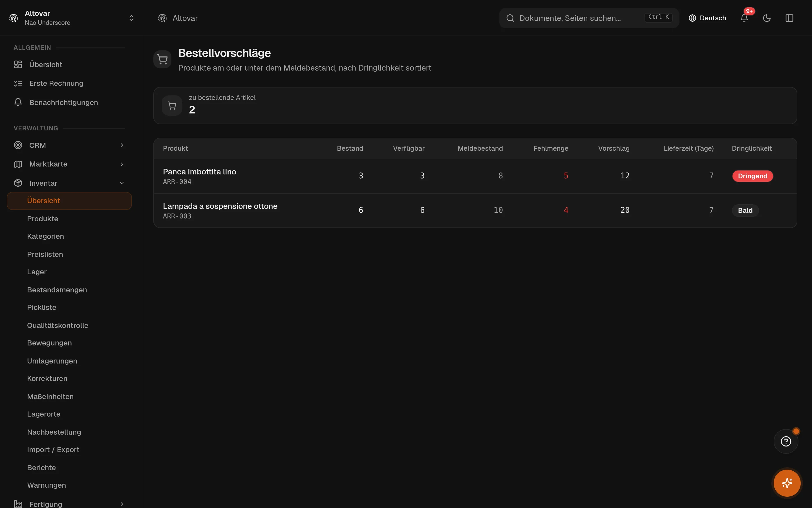Select the Lampada a sospensione ottone product
This screenshot has height=508, width=812.
coord(220,206)
